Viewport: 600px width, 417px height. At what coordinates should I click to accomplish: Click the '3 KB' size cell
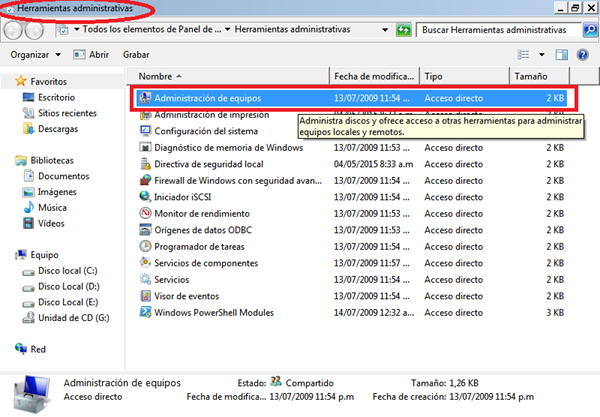coord(555,313)
